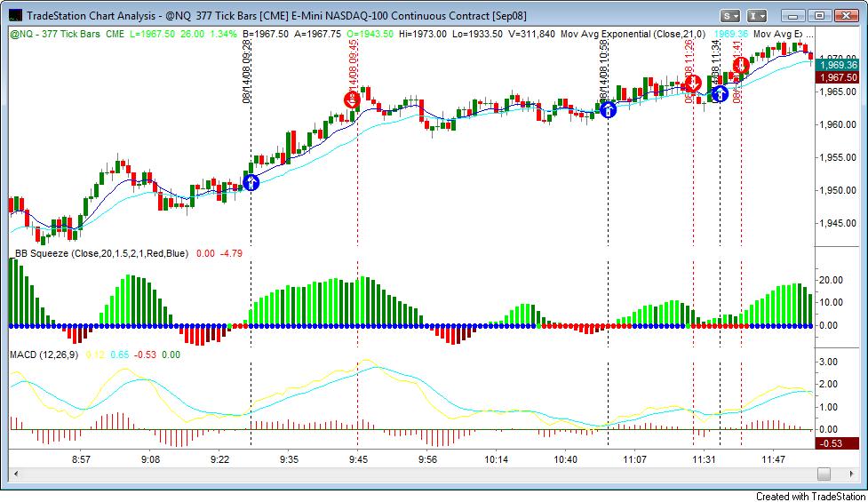Click the 'MACD (12,26,9)' indicator label
This screenshot has height=502, width=868.
[44, 355]
